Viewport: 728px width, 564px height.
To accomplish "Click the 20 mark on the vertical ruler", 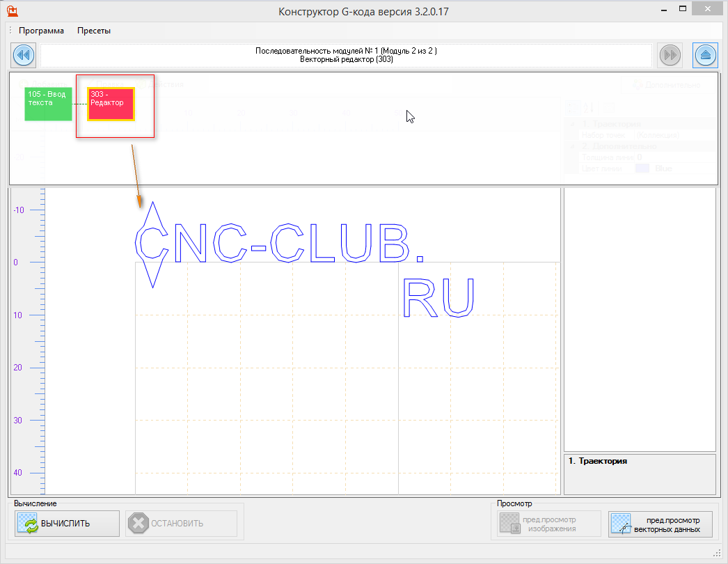I will (x=17, y=368).
